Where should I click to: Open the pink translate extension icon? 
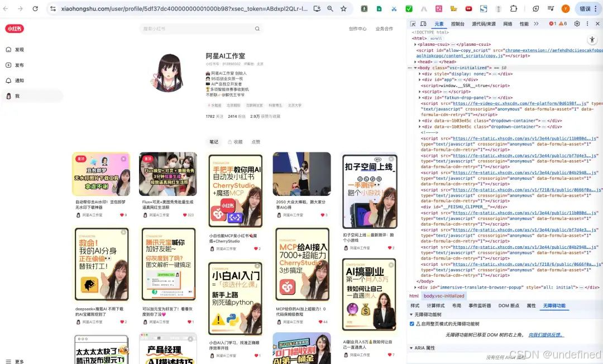click(439, 8)
